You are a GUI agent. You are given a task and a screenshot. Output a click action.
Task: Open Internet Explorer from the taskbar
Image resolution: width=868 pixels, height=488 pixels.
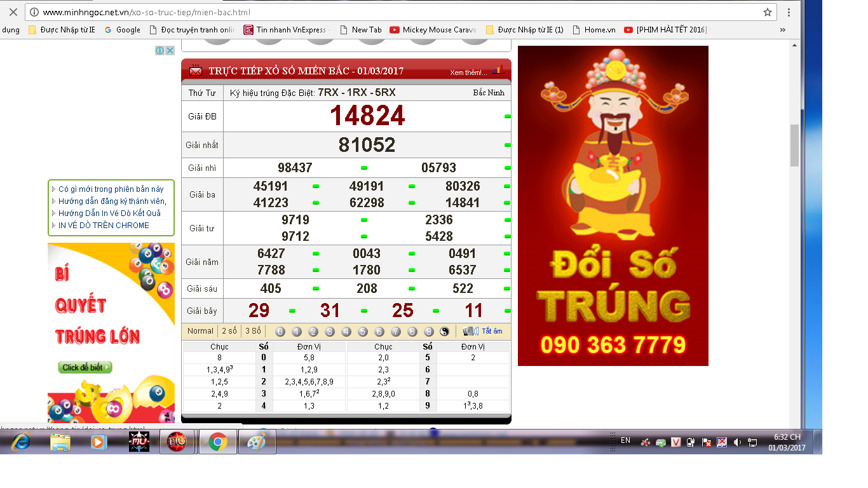20,442
